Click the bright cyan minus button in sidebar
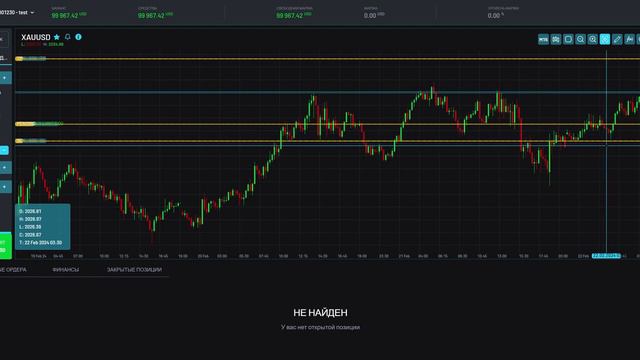The height and width of the screenshot is (360, 640). (4, 151)
